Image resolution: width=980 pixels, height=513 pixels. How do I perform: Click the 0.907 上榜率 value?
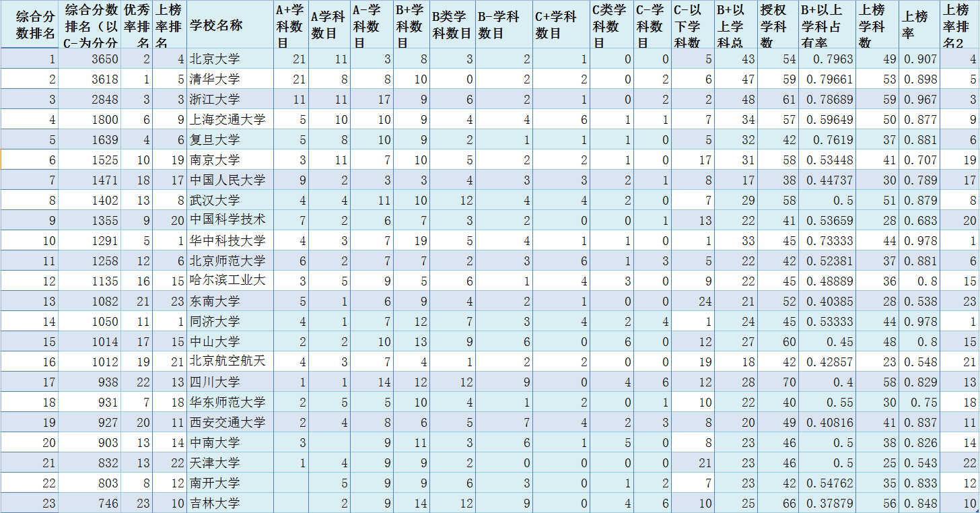click(x=919, y=59)
